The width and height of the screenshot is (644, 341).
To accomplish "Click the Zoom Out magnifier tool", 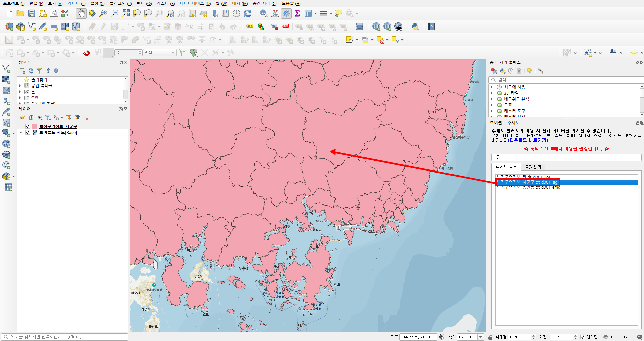I will [x=115, y=13].
